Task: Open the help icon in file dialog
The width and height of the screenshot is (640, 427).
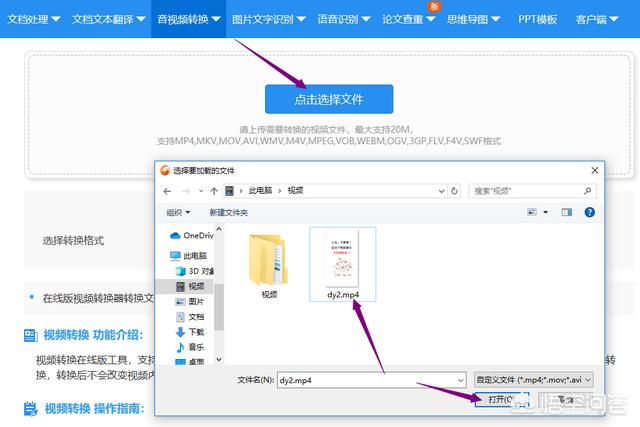Action: tap(589, 212)
